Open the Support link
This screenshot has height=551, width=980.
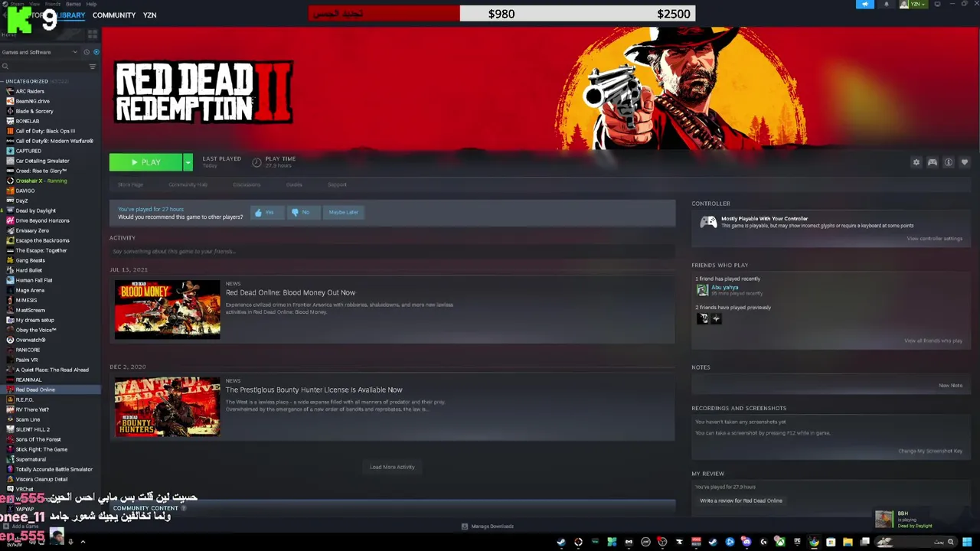[337, 184]
